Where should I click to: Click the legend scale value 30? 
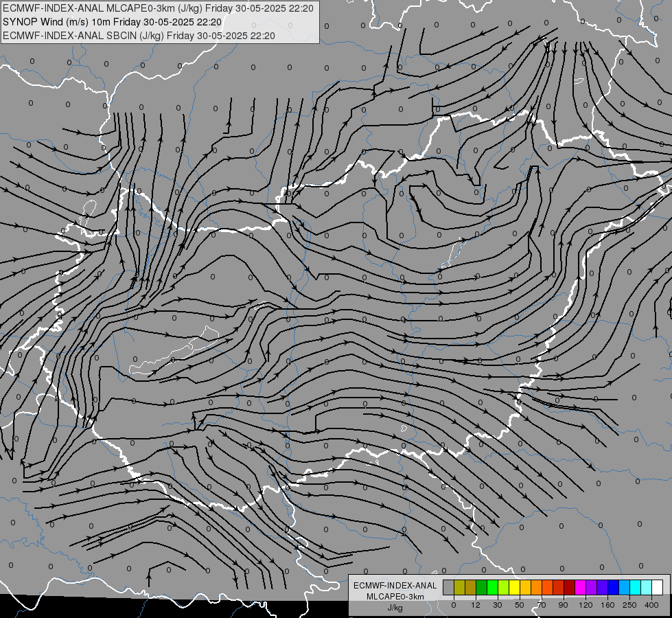pyautogui.click(x=498, y=605)
